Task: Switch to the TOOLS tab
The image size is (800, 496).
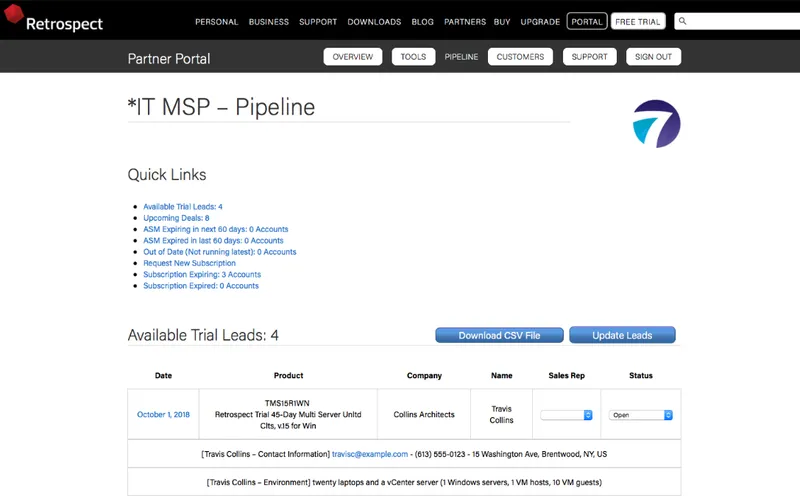Action: pos(413,57)
